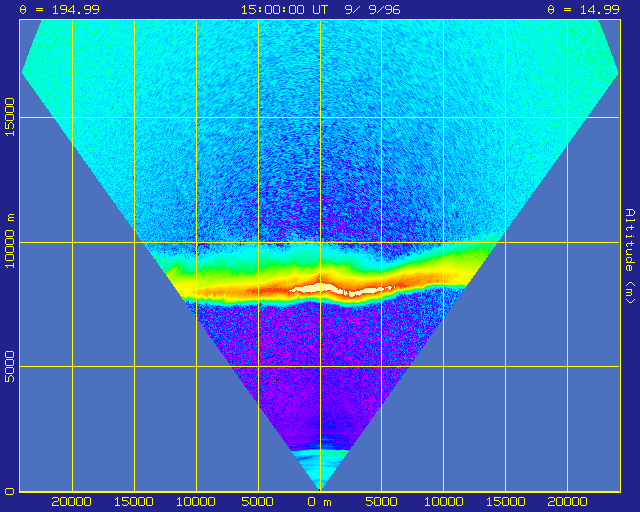Screen dimensions: 640x512
Task: Click the 5000 label on the vertical axis
Action: 9,366
